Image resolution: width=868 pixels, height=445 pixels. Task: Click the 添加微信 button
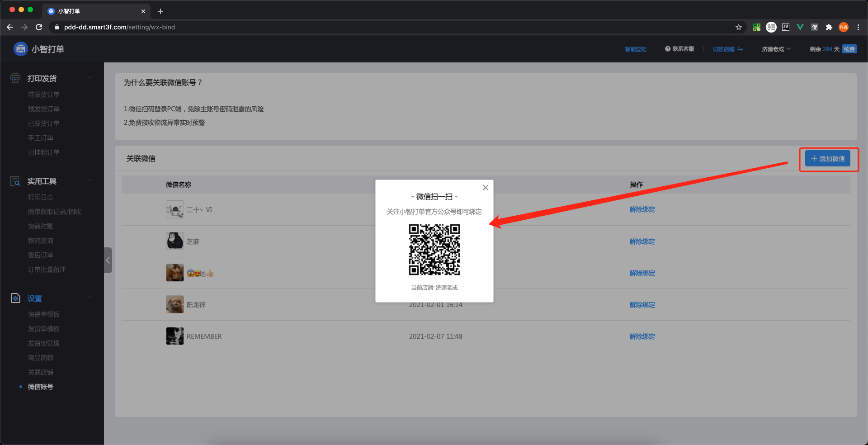pyautogui.click(x=827, y=159)
